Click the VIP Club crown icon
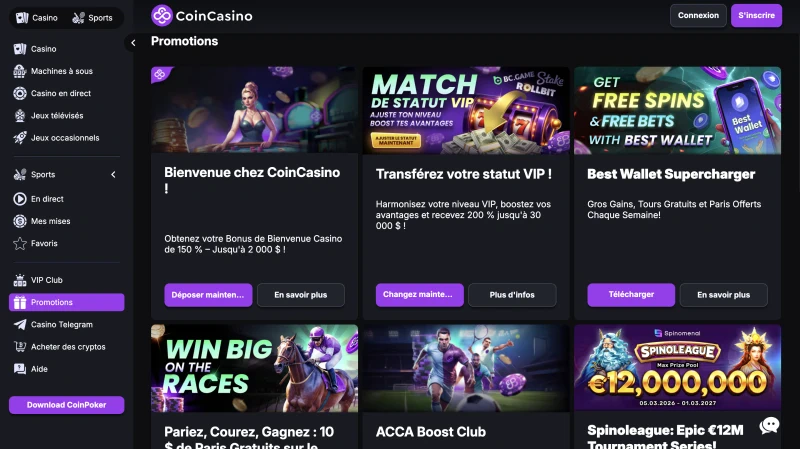 coord(20,280)
